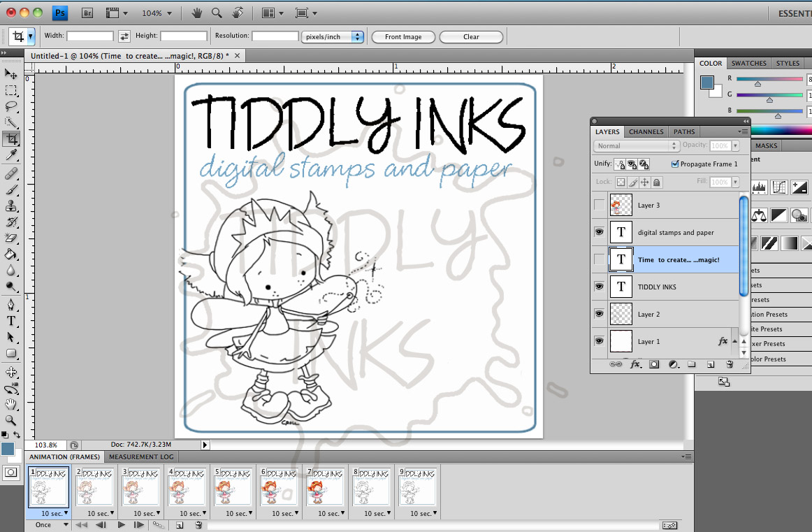Open Layers panel options menu

pyautogui.click(x=743, y=131)
